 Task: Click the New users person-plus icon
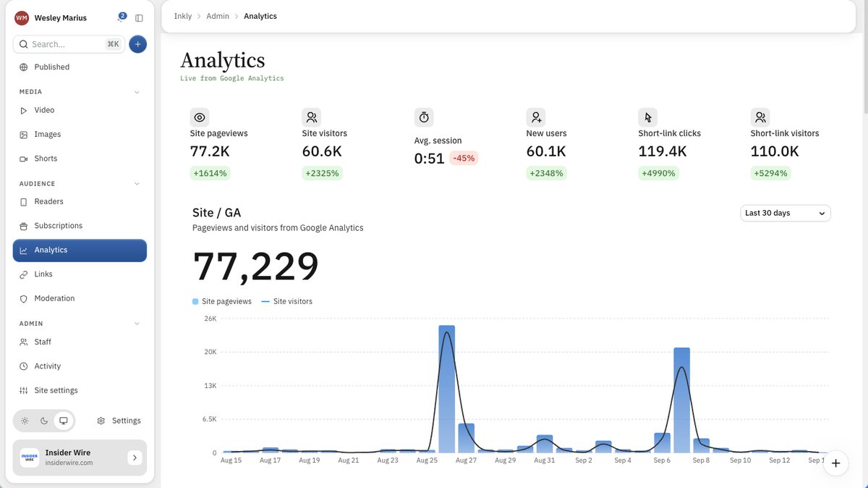point(536,117)
